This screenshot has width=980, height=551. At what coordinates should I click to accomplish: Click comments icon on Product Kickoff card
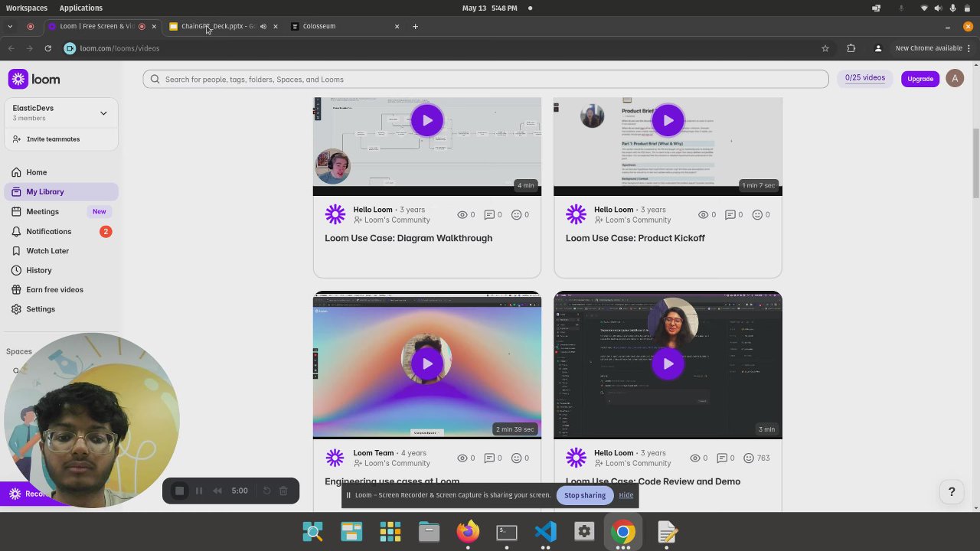pyautogui.click(x=730, y=215)
